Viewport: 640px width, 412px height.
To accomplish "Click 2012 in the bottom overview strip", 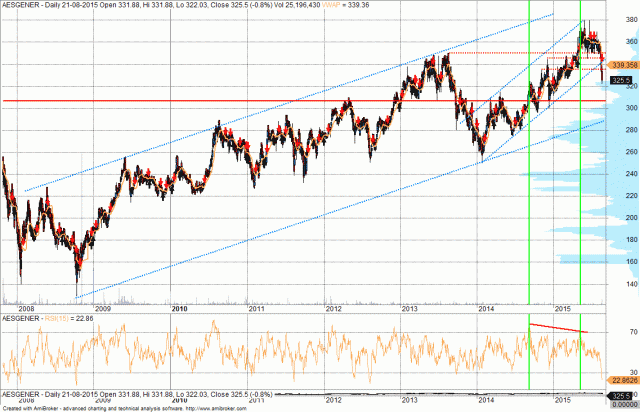I will [x=333, y=400].
